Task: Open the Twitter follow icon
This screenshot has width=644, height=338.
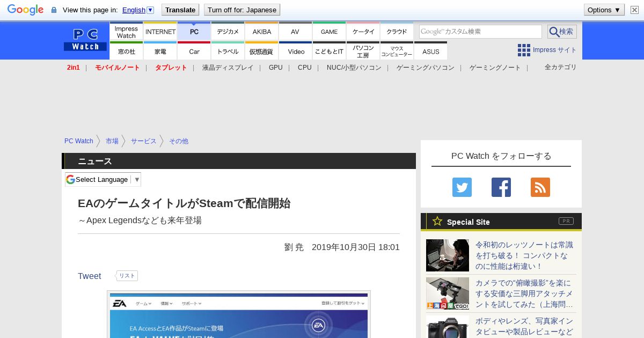Action: (462, 187)
